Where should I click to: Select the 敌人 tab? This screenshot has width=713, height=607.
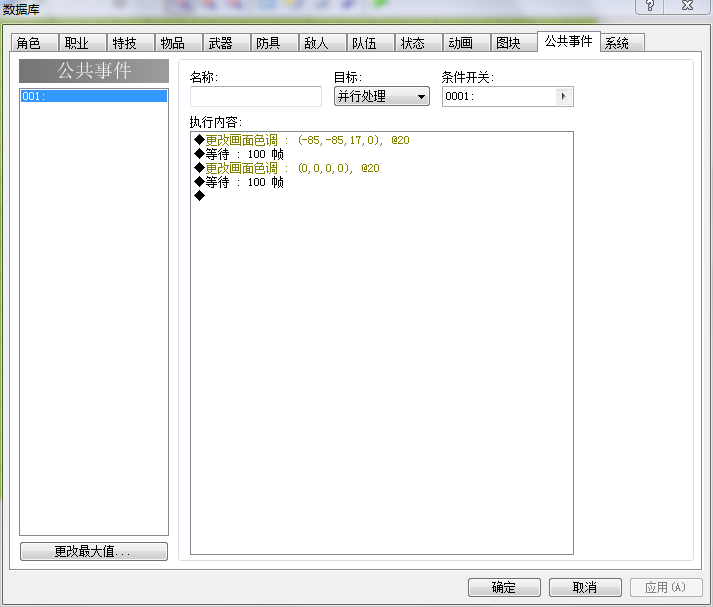point(323,43)
